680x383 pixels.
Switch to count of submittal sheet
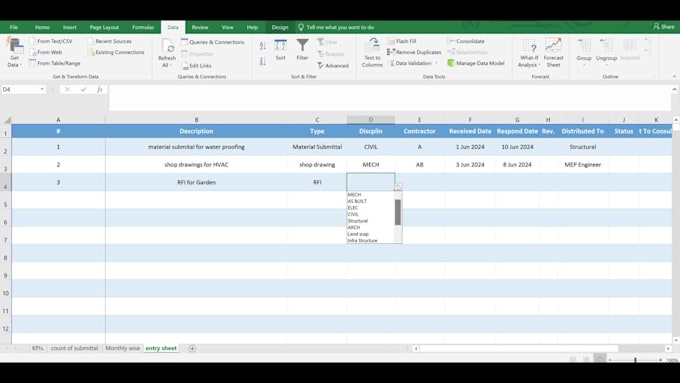coord(75,348)
